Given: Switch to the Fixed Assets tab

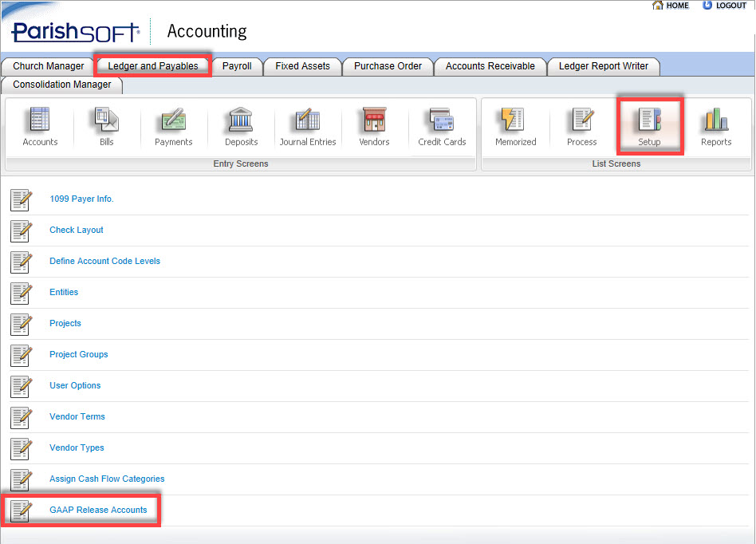Looking at the screenshot, I should click(x=302, y=66).
